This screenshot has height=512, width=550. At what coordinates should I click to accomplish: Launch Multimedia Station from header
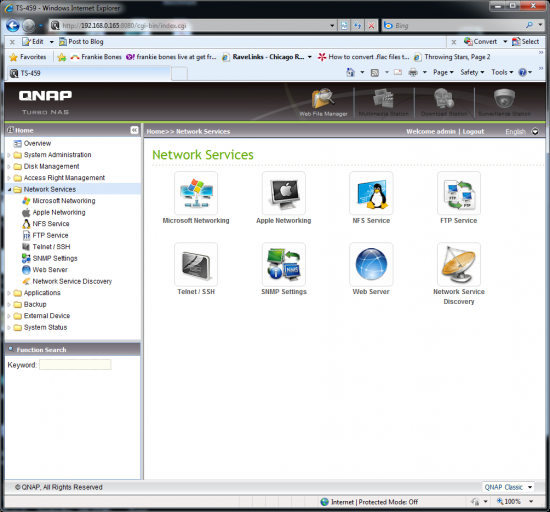tap(383, 102)
